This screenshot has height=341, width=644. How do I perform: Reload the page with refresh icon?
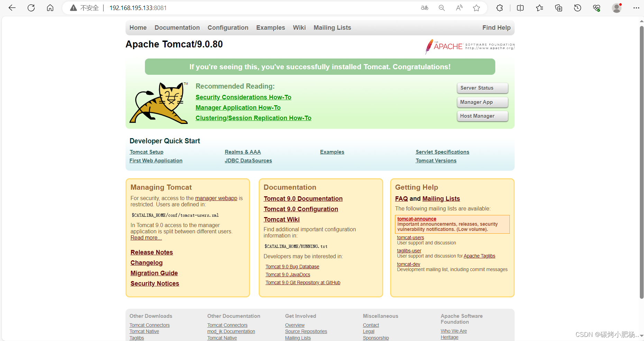tap(31, 8)
